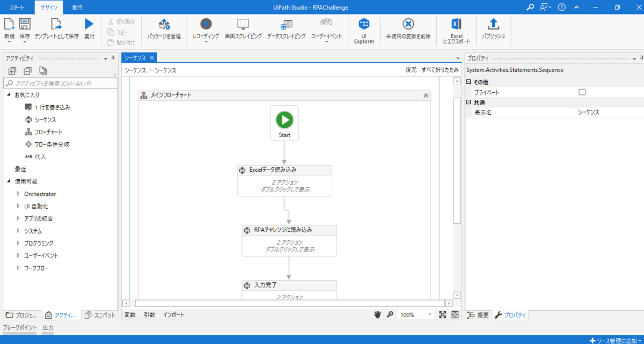Click the アクティビティを検索 search field

60,83
